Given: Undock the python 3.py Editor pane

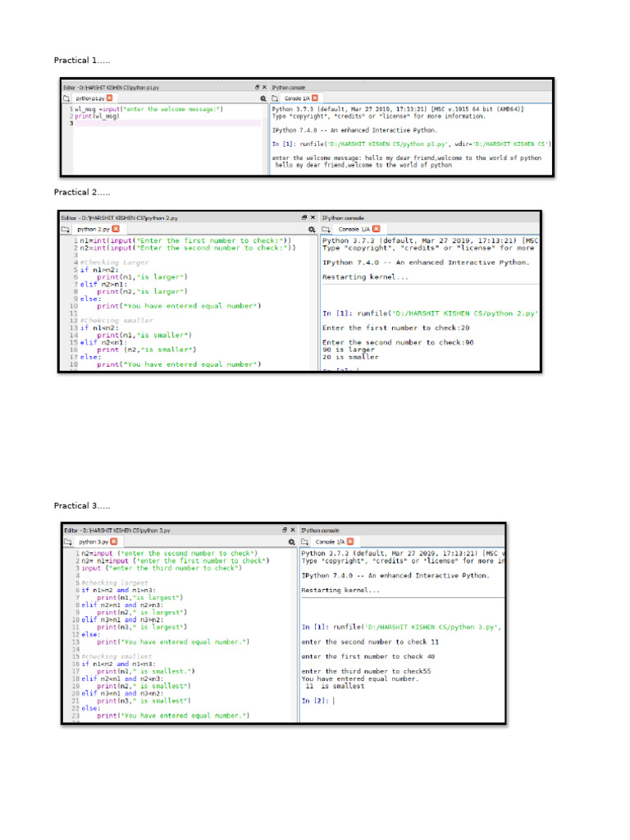Looking at the screenshot, I should click(285, 530).
